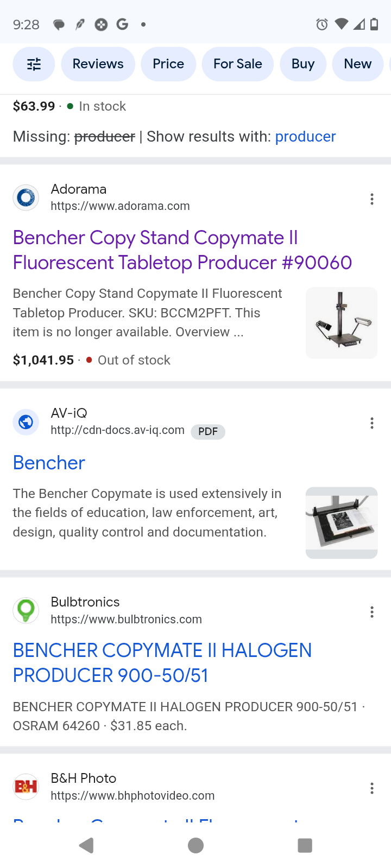The height and width of the screenshot is (868, 391).
Task: Tap the Adorama site favicon
Action: pos(26,197)
